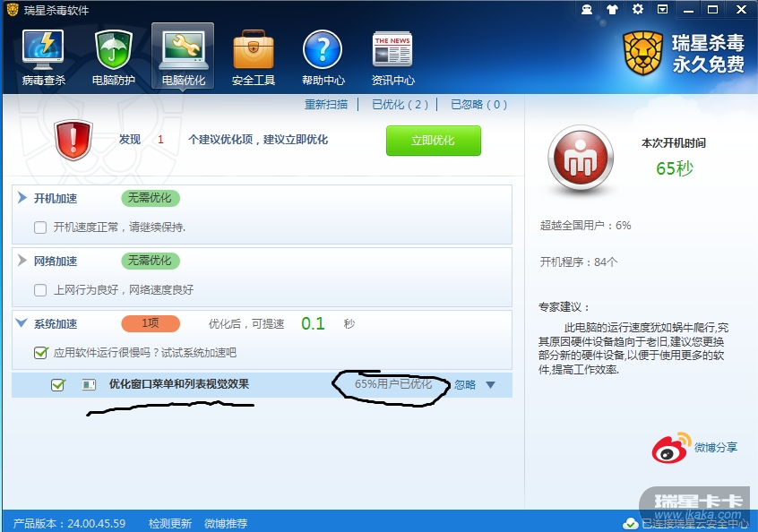Click 已连接瑞星云安全中心 status text
The width and height of the screenshot is (758, 532).
click(695, 523)
